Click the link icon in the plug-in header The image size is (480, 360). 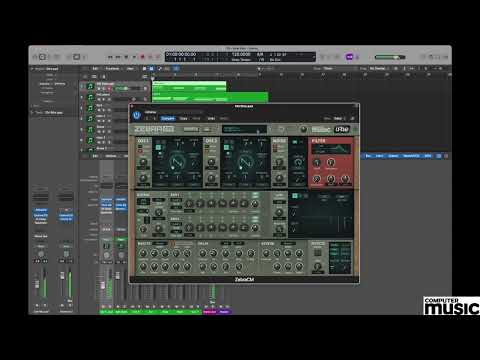352,118
